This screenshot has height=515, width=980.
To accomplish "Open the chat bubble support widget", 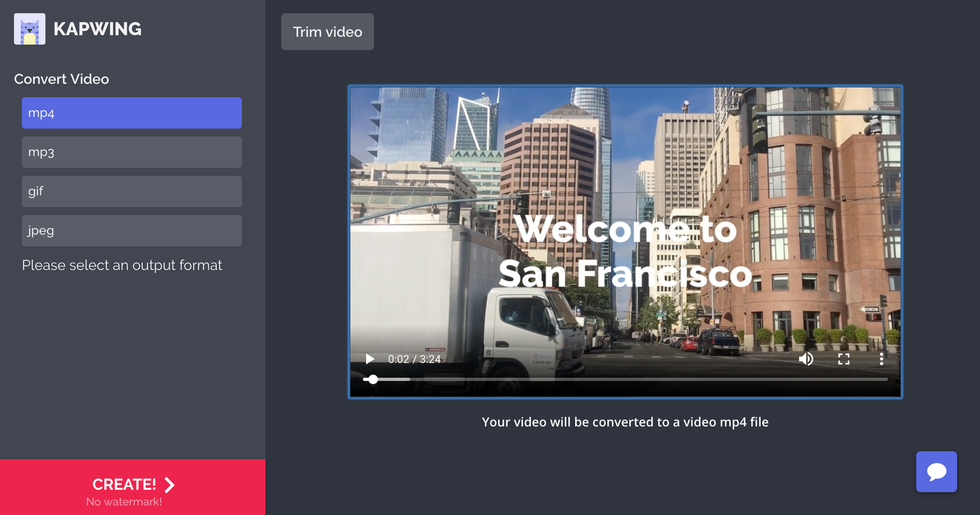I will click(936, 471).
